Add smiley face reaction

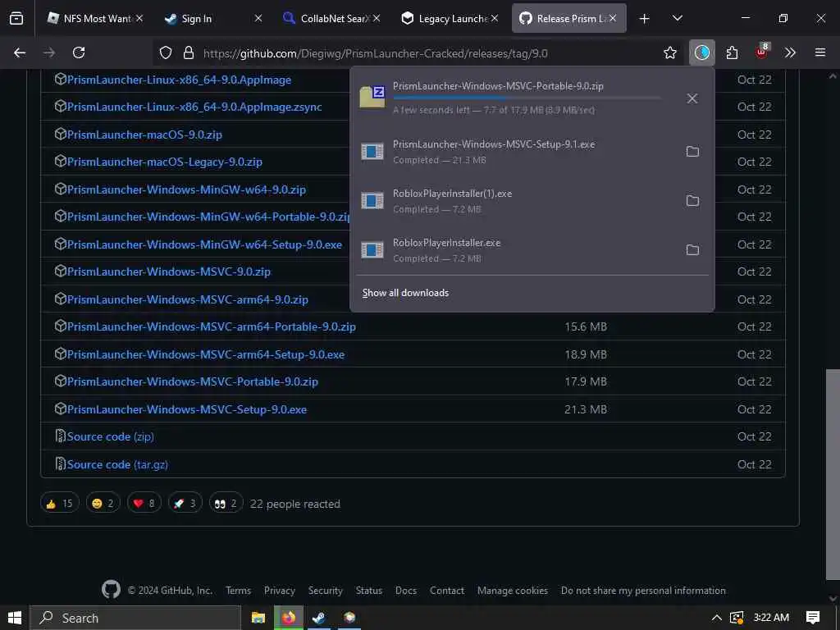pyautogui.click(x=103, y=503)
